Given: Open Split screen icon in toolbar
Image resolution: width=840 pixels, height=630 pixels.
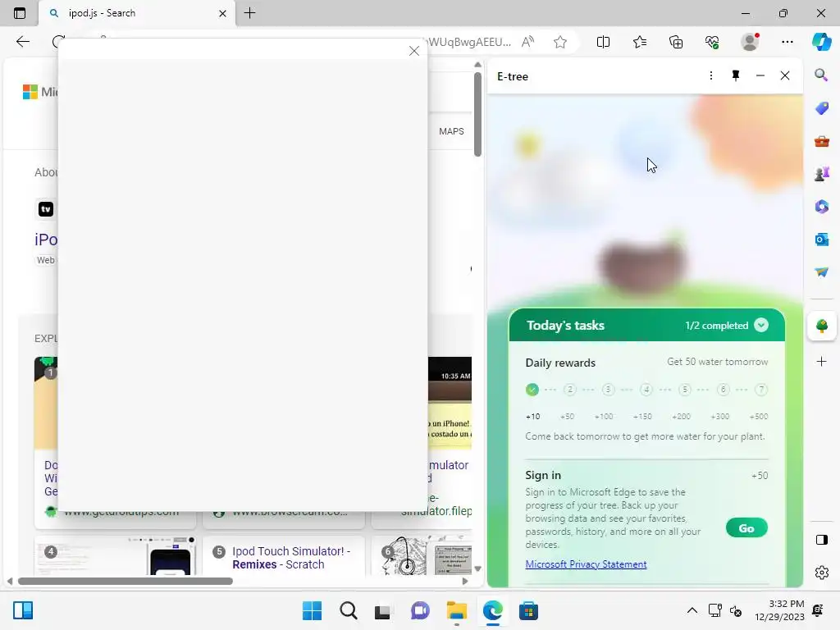Looking at the screenshot, I should 603,42.
